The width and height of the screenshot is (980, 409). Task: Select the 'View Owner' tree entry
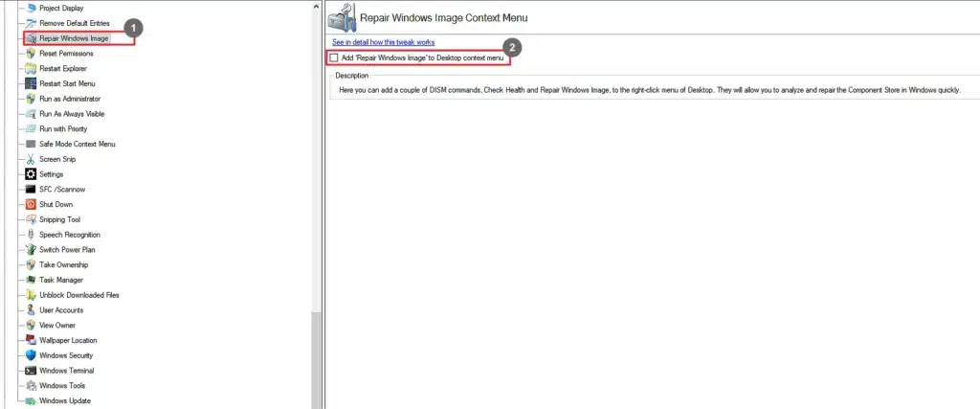click(57, 326)
